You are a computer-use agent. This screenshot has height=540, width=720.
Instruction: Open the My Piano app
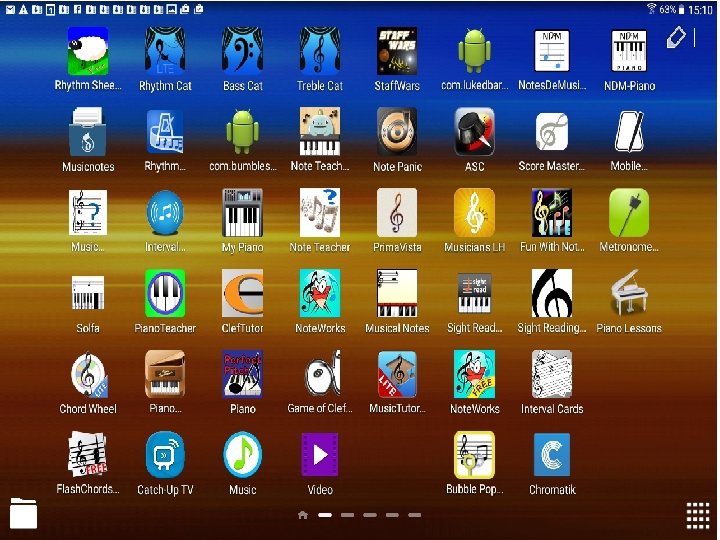(x=242, y=213)
